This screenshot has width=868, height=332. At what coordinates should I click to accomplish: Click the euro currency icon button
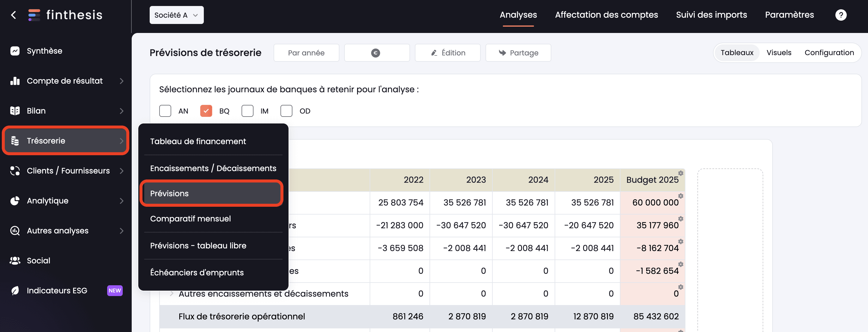(376, 53)
